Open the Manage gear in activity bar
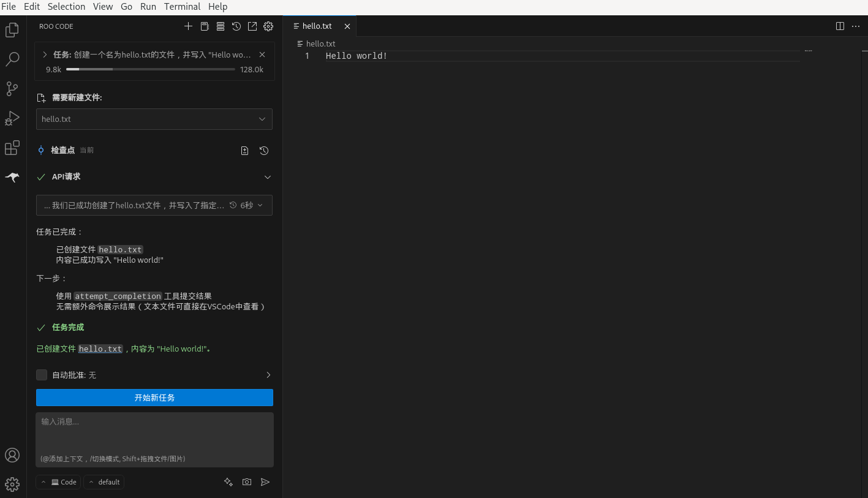 (x=12, y=485)
